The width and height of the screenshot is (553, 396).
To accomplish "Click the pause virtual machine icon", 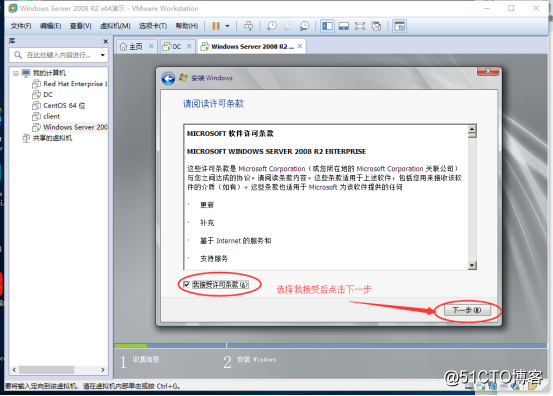I will click(216, 26).
